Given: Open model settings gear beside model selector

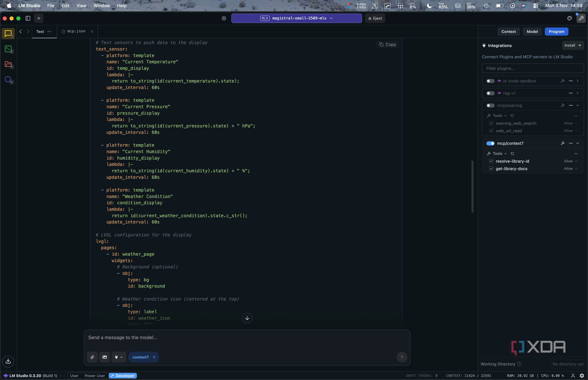Looking at the screenshot, I should coord(224,18).
